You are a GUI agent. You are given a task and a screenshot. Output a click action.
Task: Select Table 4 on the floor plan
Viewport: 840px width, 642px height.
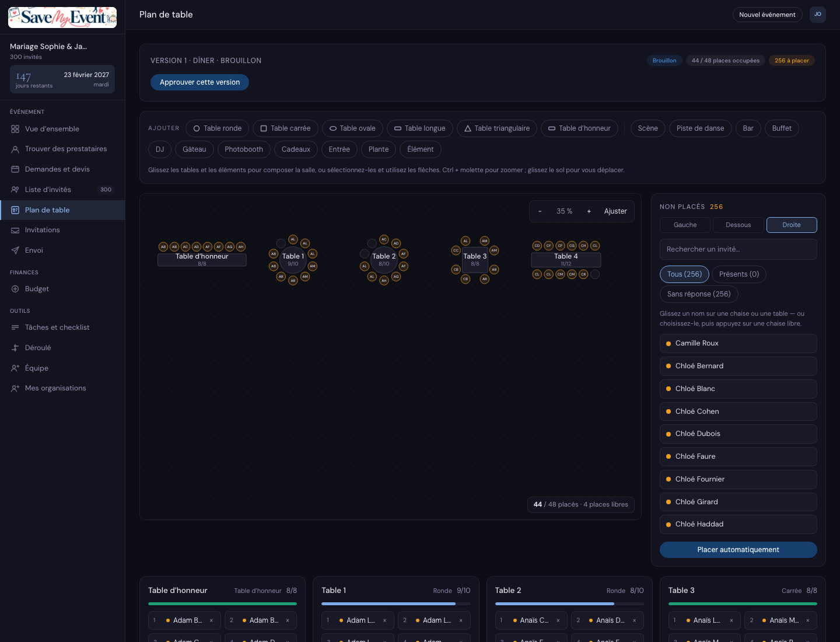566,259
